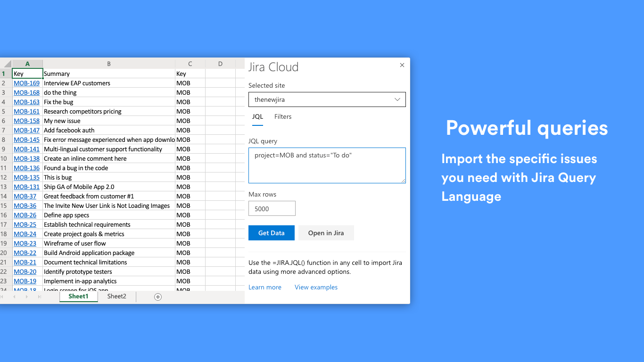This screenshot has height=362, width=644.
Task: Select cell 'Wireframe of user flow'
Action: (x=109, y=243)
